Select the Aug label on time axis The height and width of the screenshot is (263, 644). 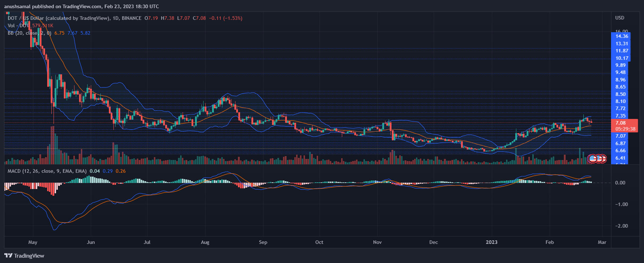point(205,242)
